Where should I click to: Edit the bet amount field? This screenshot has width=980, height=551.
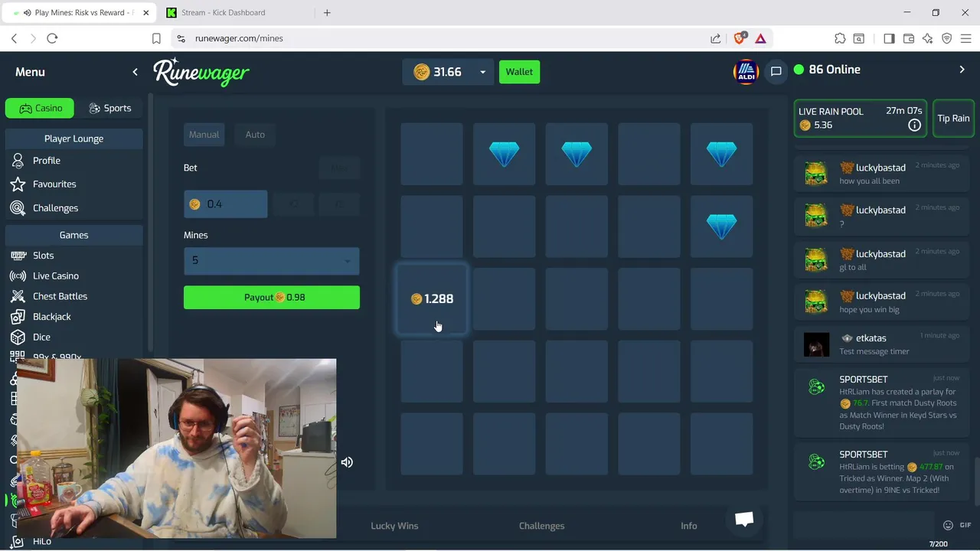click(x=226, y=204)
